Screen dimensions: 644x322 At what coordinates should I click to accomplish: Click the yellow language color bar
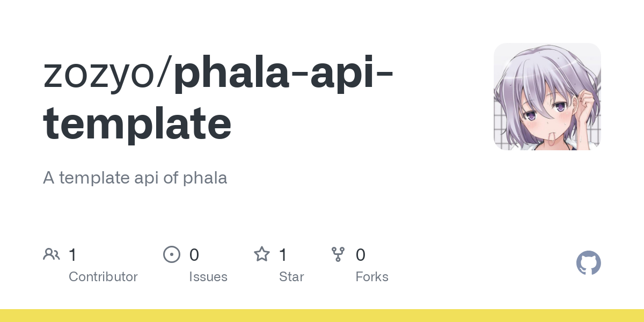[x=322, y=316]
